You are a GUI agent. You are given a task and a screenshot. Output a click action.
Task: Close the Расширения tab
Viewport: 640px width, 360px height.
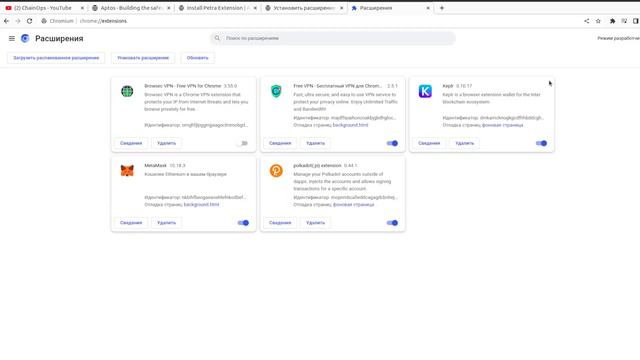[428, 8]
